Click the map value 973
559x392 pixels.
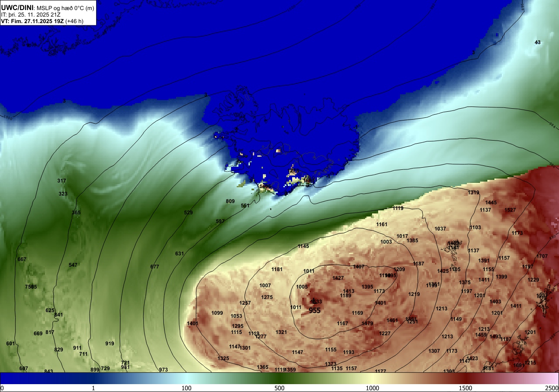[163, 370]
